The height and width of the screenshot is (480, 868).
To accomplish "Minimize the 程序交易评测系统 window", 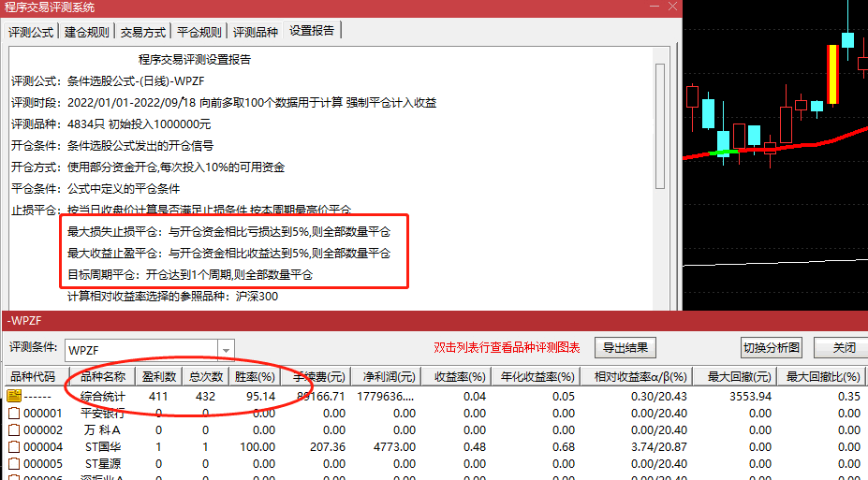I will 655,7.
